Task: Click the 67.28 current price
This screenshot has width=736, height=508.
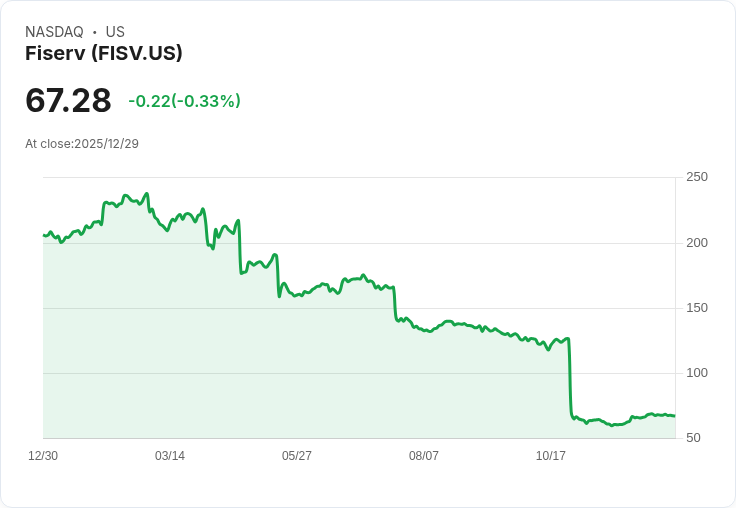Action: pyautogui.click(x=68, y=101)
